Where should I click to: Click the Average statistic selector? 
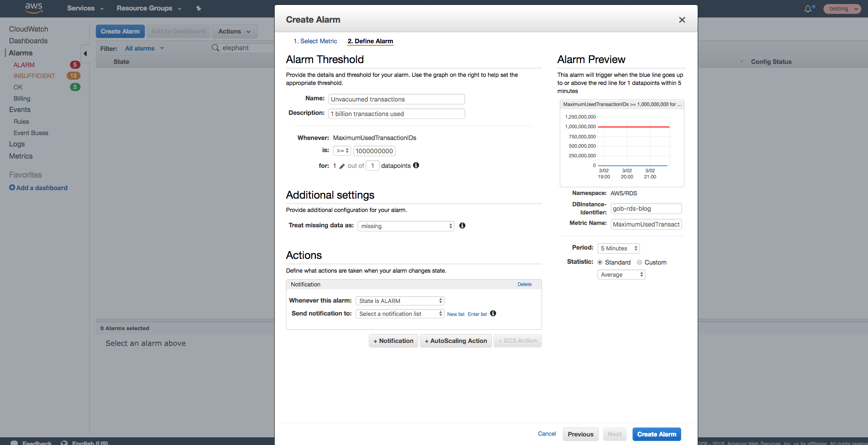tap(621, 274)
